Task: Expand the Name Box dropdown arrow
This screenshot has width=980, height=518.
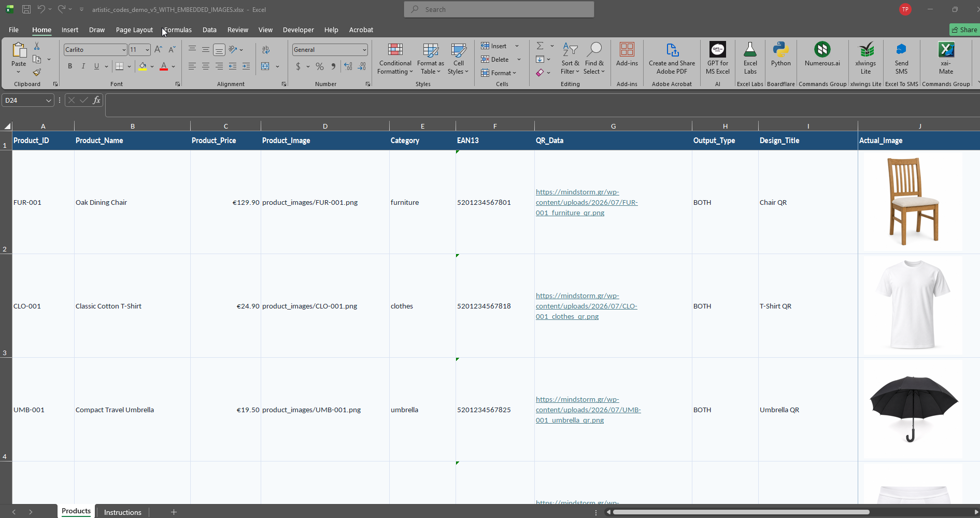Action: (x=48, y=101)
